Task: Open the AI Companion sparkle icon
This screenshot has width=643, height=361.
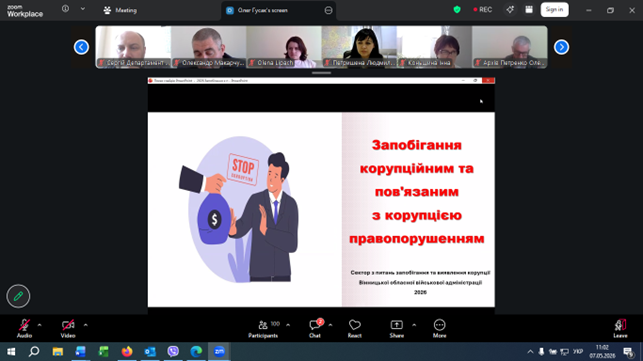Action: tap(510, 9)
